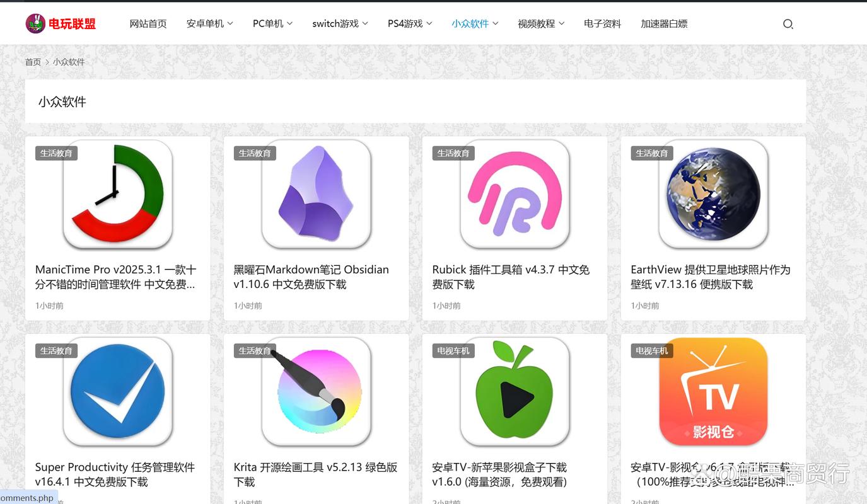Select the Rubick pink logo icon

(515, 194)
